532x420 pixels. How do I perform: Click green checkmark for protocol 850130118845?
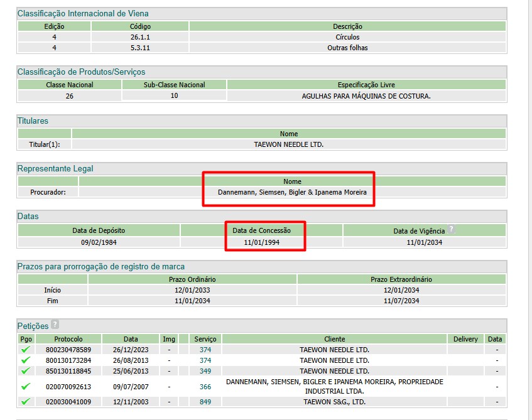26,371
